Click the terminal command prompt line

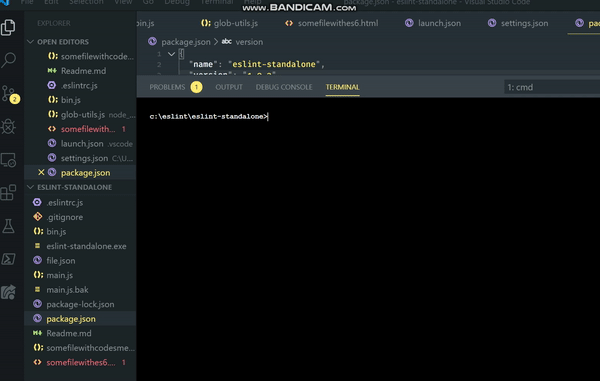point(209,116)
